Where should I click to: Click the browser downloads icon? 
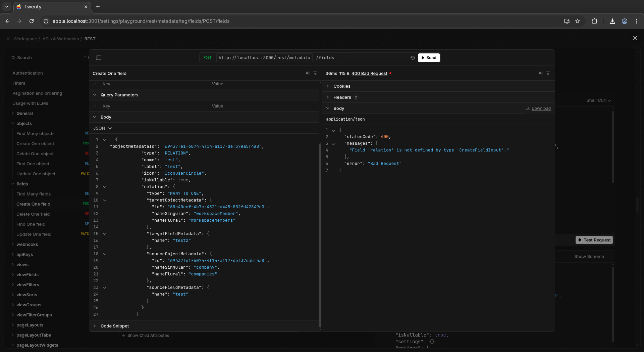(x=612, y=21)
